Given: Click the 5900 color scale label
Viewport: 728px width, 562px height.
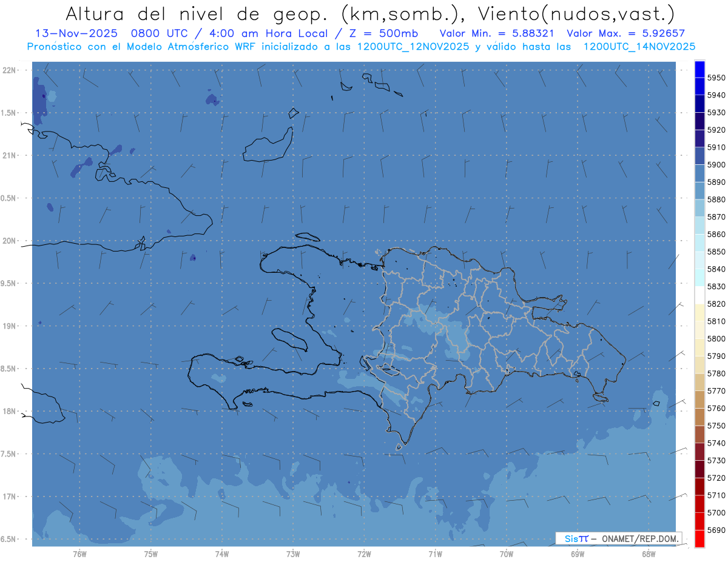Looking at the screenshot, I should pyautogui.click(x=716, y=165).
